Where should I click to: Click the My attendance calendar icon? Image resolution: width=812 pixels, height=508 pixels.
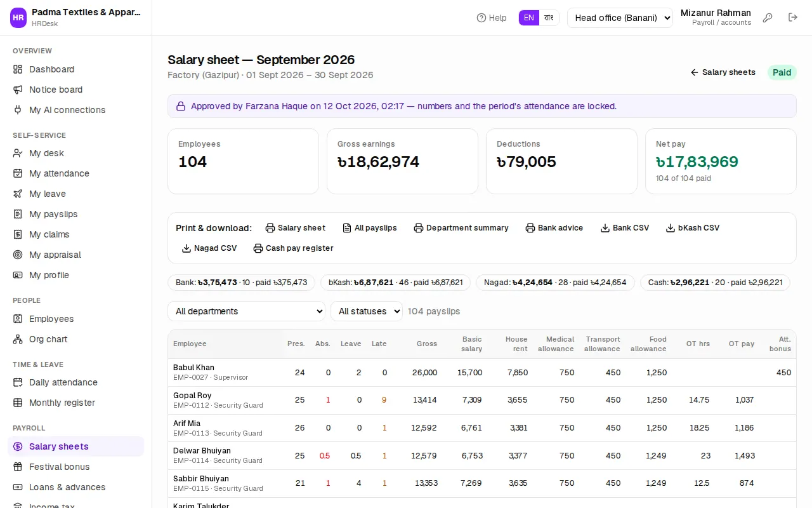click(x=18, y=173)
